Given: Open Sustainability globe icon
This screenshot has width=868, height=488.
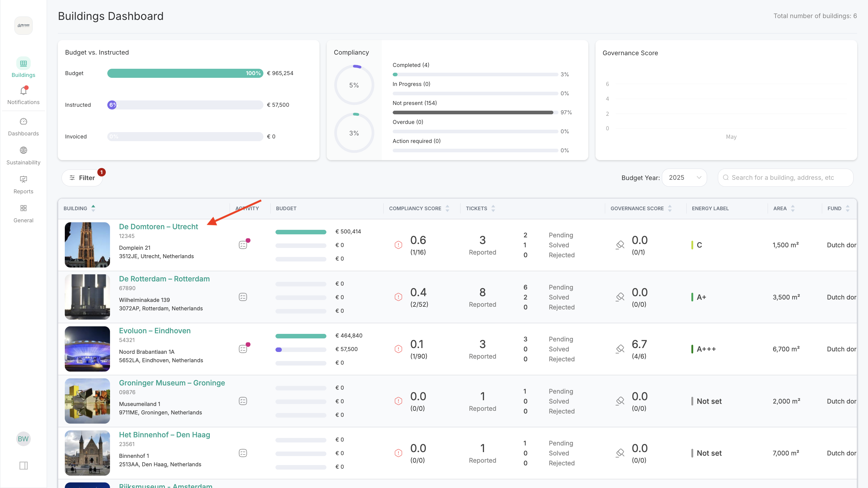Looking at the screenshot, I should pos(23,150).
